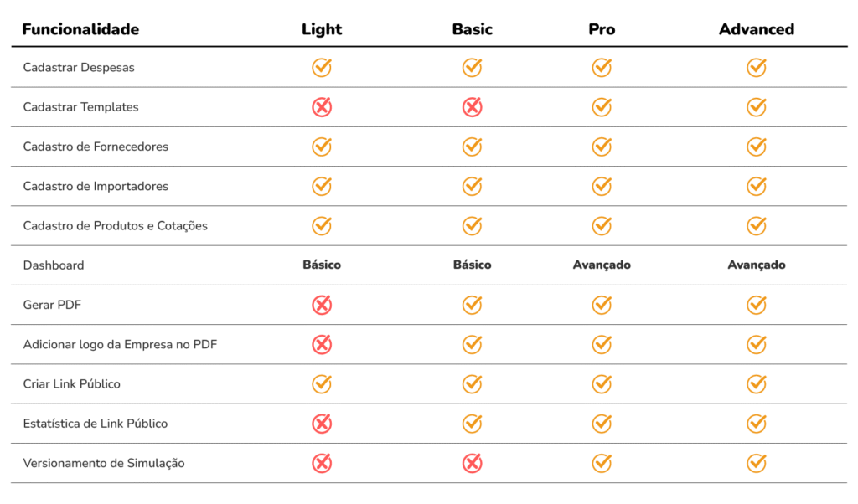Click the Pro checkmark for Produtos e Cotações

pos(602,225)
